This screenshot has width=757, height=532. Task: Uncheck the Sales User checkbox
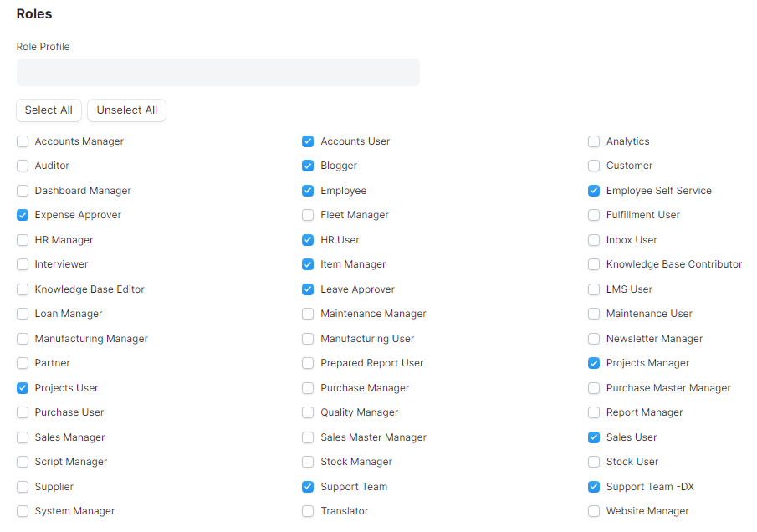coord(594,437)
